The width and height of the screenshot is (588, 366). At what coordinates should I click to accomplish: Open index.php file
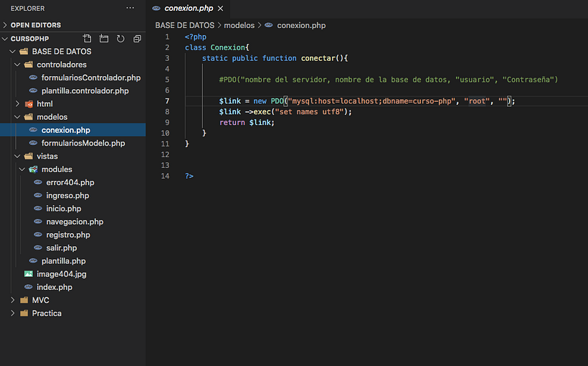[x=72, y=287]
